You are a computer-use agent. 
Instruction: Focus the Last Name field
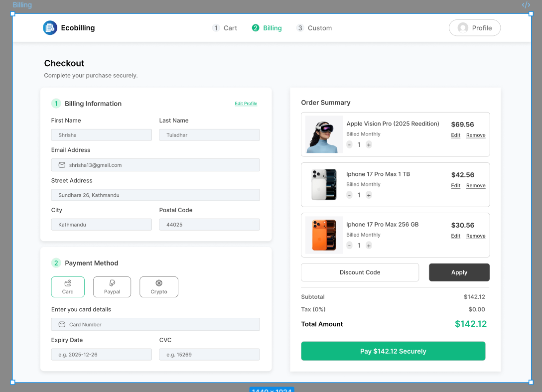click(209, 135)
